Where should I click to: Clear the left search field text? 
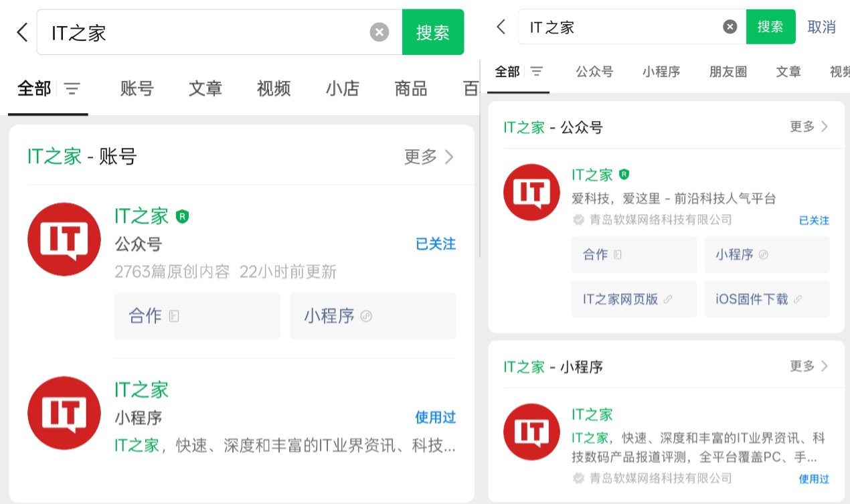pyautogui.click(x=379, y=32)
